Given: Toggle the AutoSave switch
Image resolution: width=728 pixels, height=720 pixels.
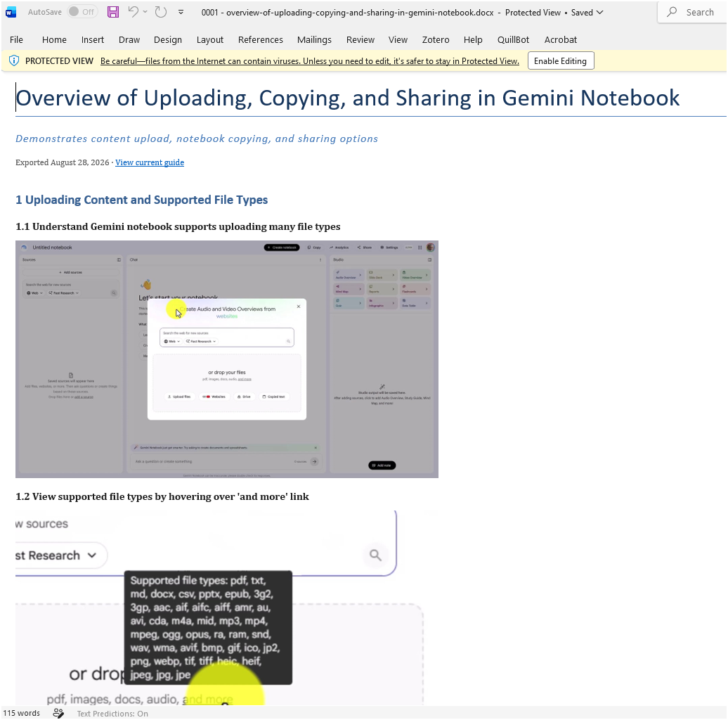Looking at the screenshot, I should tap(82, 12).
